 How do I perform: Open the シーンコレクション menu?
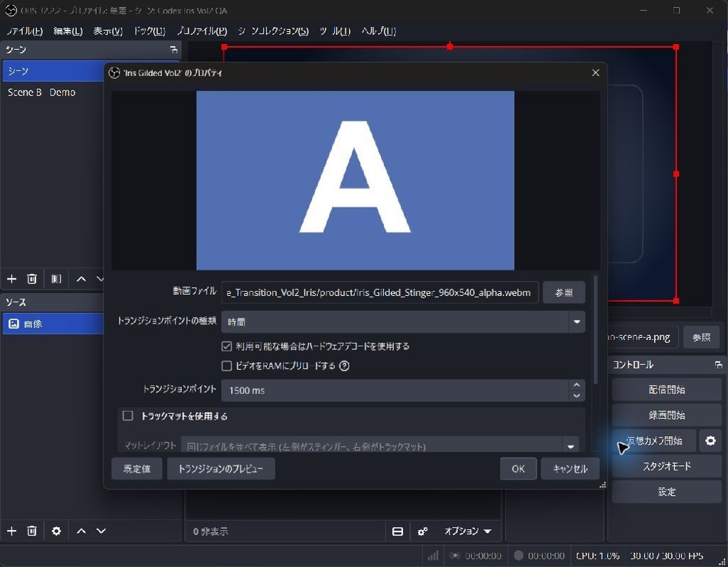coord(273,31)
